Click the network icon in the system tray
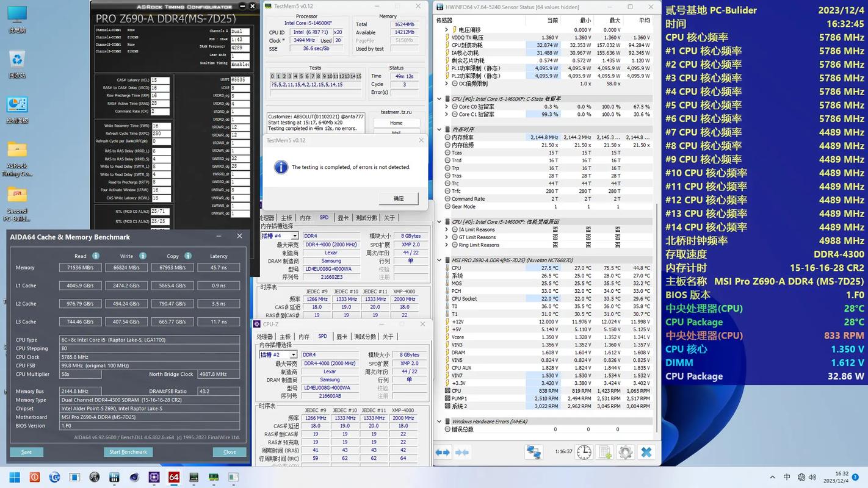The image size is (868, 488). [x=801, y=477]
